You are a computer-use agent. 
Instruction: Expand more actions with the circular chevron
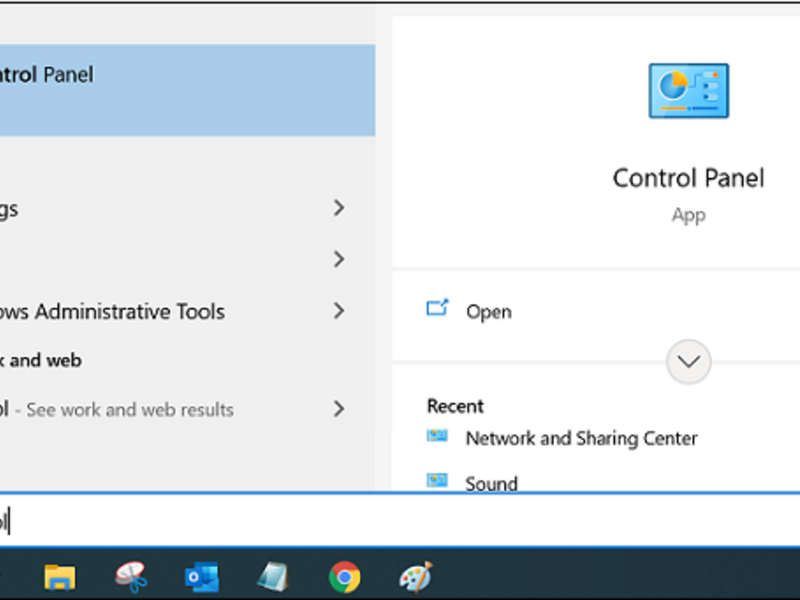pyautogui.click(x=688, y=362)
